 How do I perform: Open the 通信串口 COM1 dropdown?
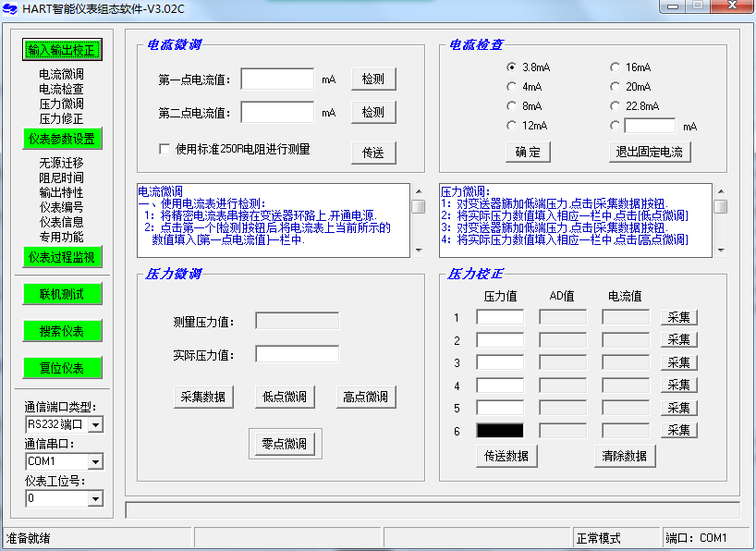95,462
